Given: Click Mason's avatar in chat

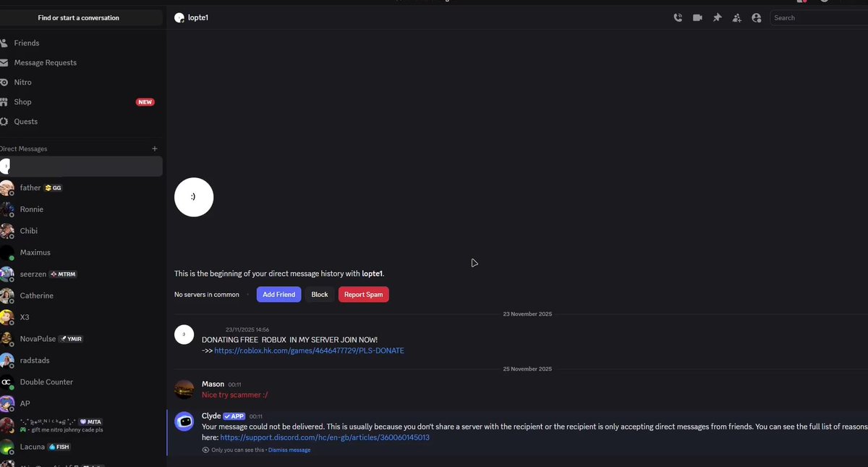Looking at the screenshot, I should tap(184, 390).
